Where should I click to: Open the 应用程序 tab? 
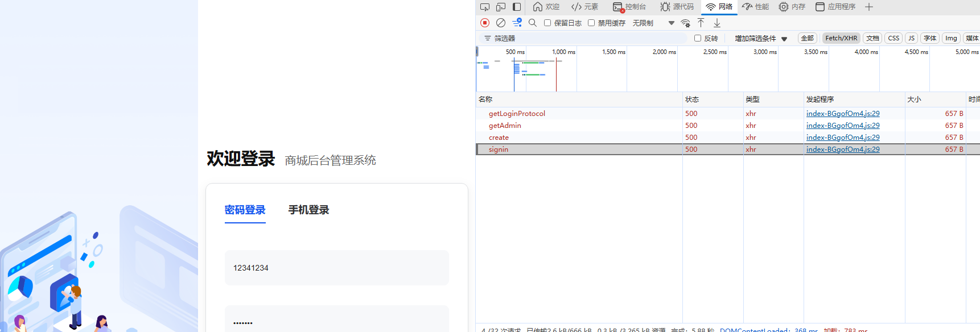835,7
